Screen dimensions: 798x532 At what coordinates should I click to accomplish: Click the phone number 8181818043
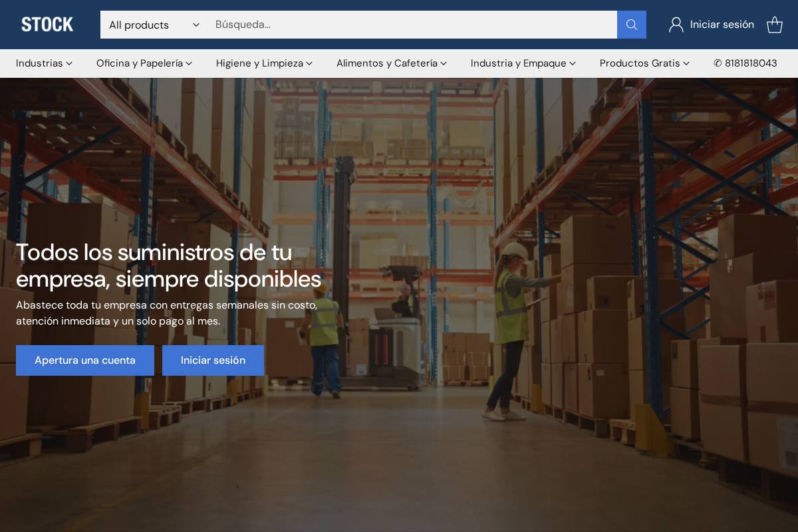point(745,63)
